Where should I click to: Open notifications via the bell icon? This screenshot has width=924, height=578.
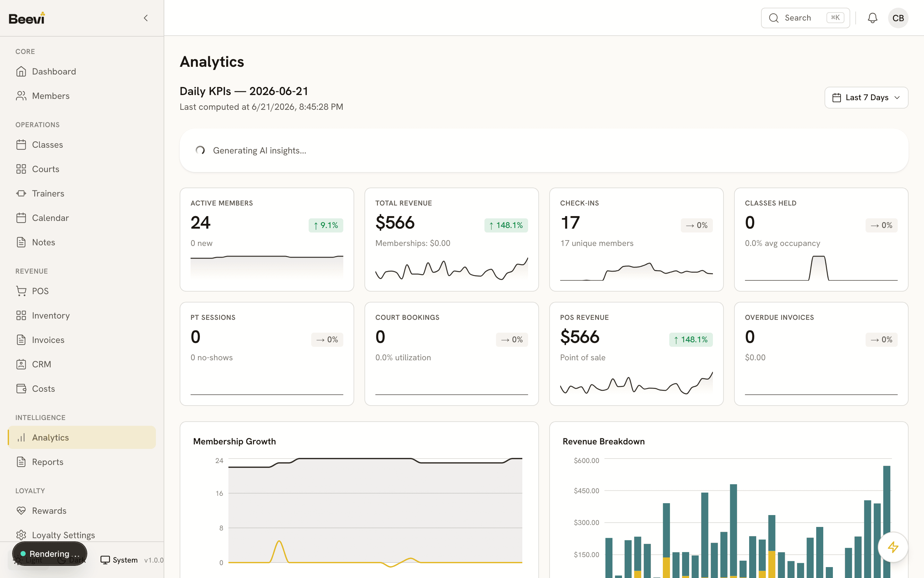[x=872, y=18]
